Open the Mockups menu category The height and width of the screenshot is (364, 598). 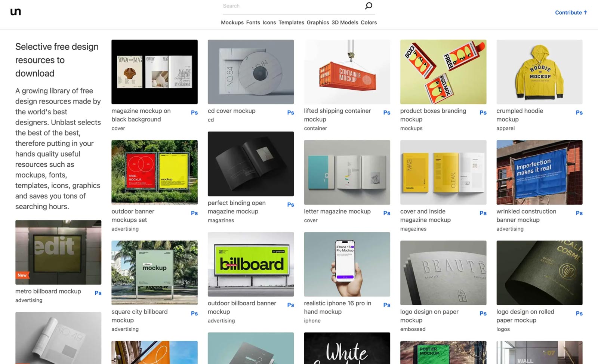click(232, 22)
